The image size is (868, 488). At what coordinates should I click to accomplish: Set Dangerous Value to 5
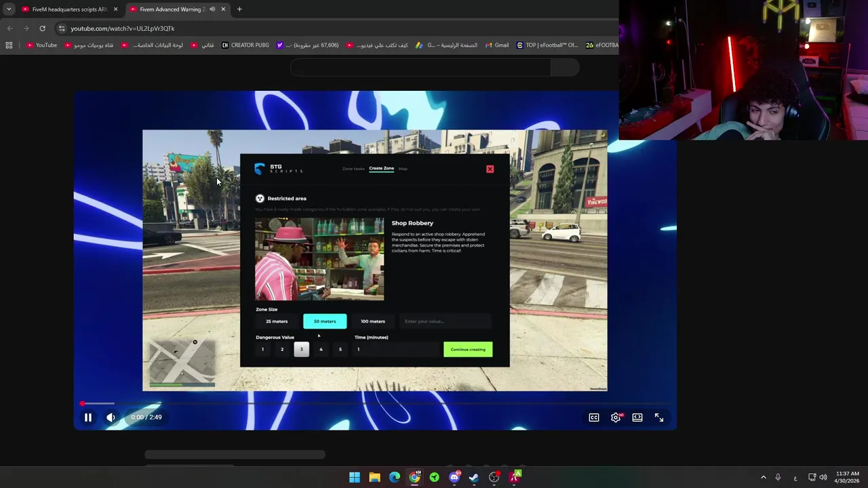[340, 349]
